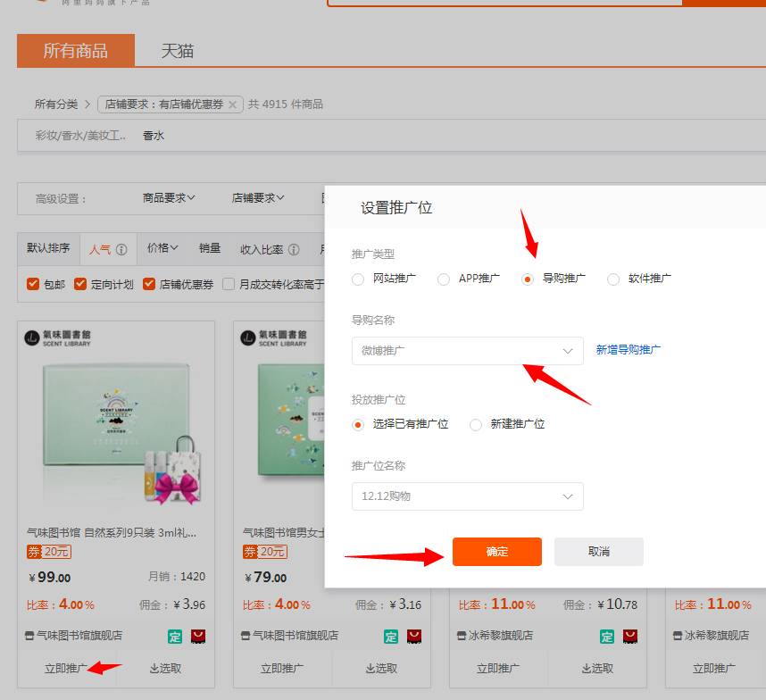The width and height of the screenshot is (766, 700).
Task: Select the 新建推广位 radio button
Action: click(475, 425)
